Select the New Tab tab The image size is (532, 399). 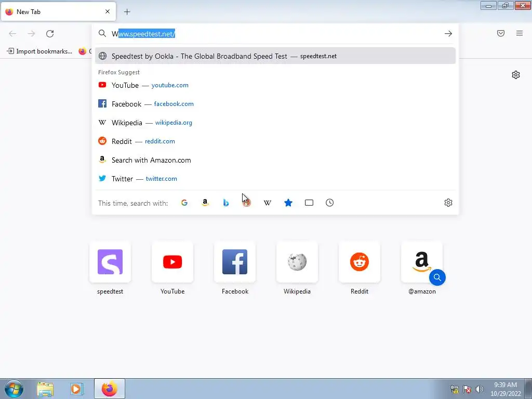tap(58, 12)
